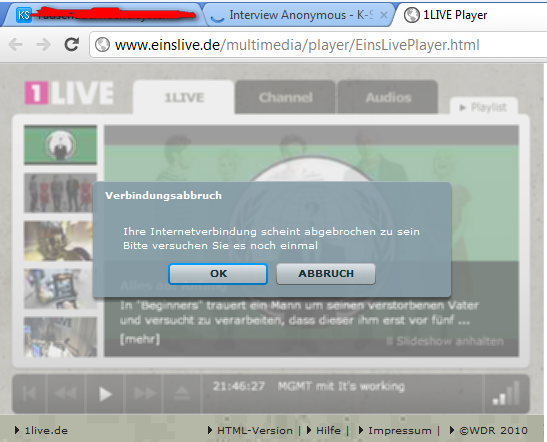Adjust volume using the volume bars
The width and height of the screenshot is (547, 442).
tap(506, 393)
